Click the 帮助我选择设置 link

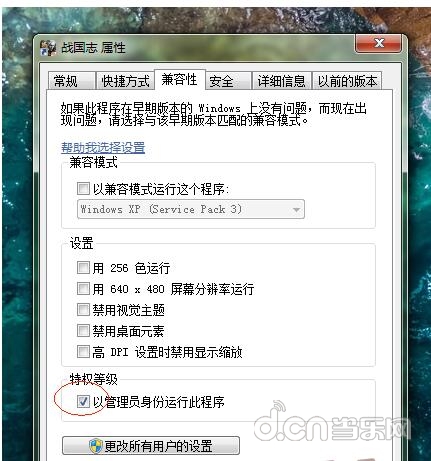click(103, 147)
